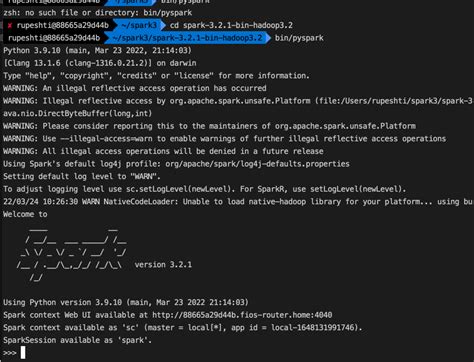
Task: Click the 'cd spark-3.2.1-bin-hadoop3.2' command text
Action: click(231, 25)
